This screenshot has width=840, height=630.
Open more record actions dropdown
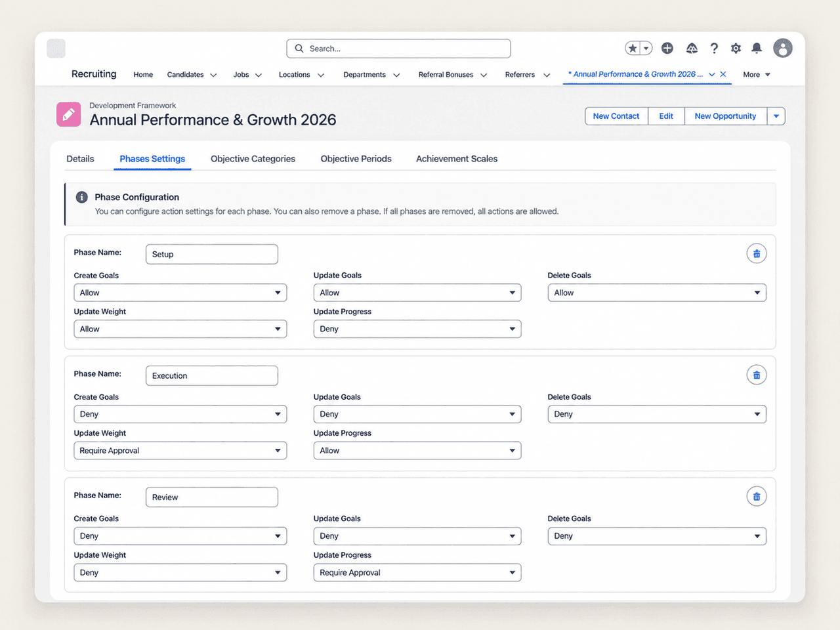point(776,116)
